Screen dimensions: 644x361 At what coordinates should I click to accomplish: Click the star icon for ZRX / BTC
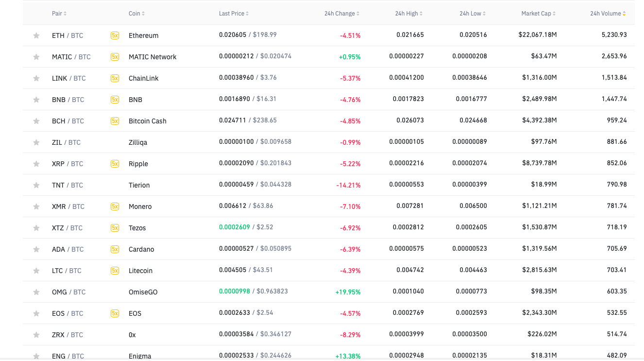[x=36, y=335]
